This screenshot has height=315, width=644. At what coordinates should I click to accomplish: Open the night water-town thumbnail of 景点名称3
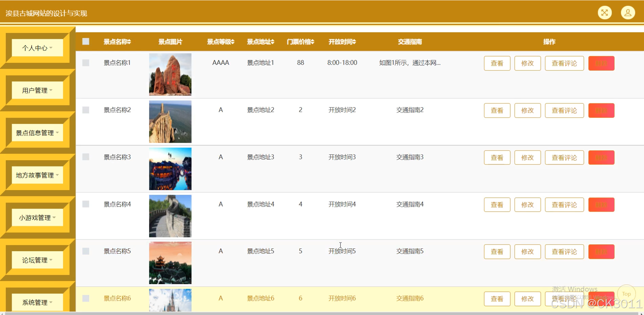pyautogui.click(x=170, y=169)
